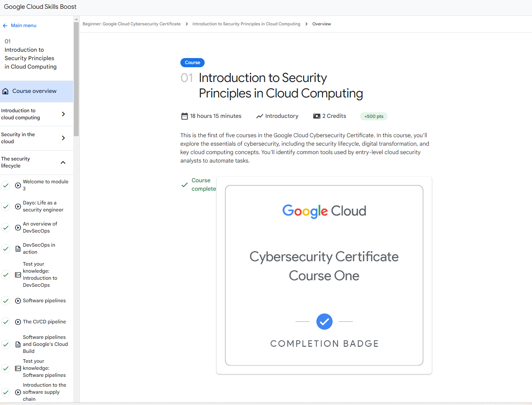The image size is (532, 405).
Task: Click the Cybersecurity Certificate completion badge image
Action: coord(324,275)
